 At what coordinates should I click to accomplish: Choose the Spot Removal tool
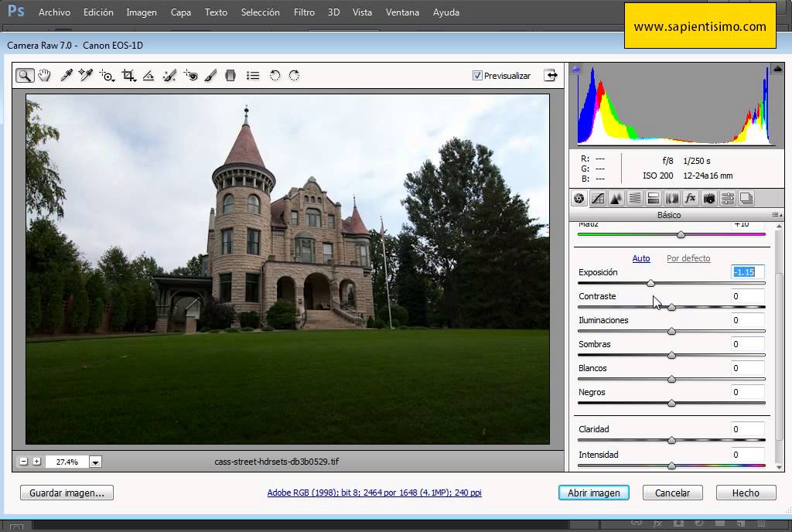169,76
